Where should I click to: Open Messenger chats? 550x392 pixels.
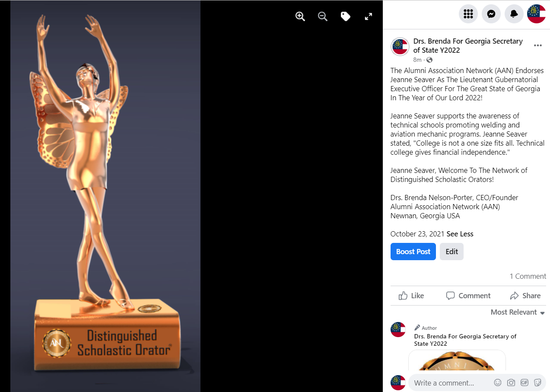pyautogui.click(x=491, y=14)
